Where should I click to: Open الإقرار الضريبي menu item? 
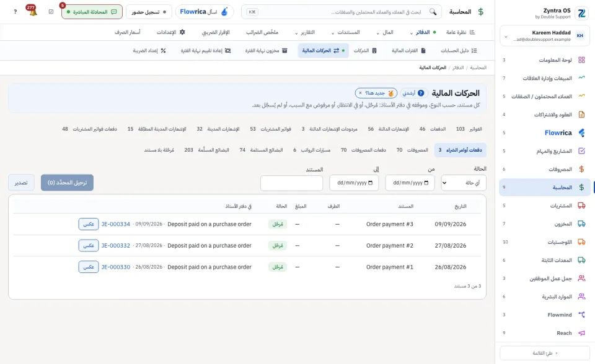click(x=216, y=32)
